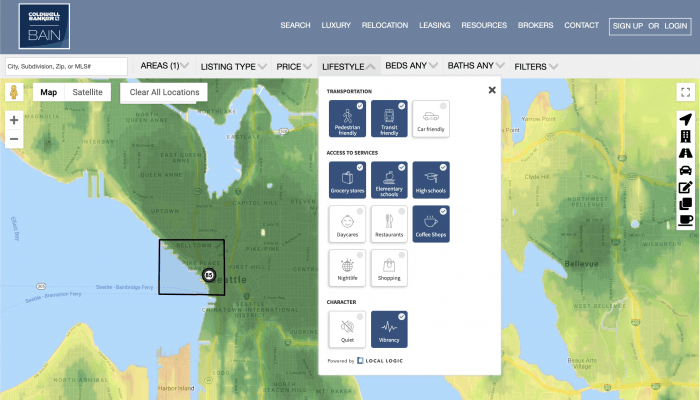Toggle fullscreen map view
Viewport: 700px width, 400px height.
pyautogui.click(x=685, y=92)
